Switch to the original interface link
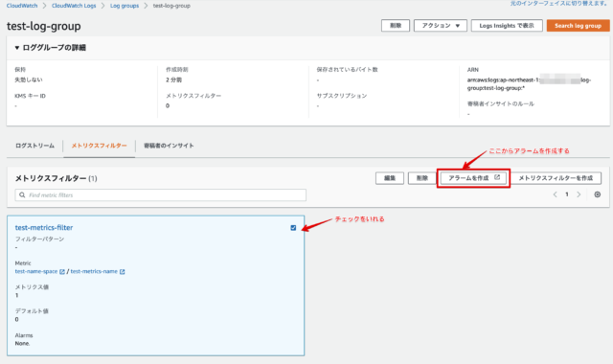The image size is (613, 364). (559, 3)
